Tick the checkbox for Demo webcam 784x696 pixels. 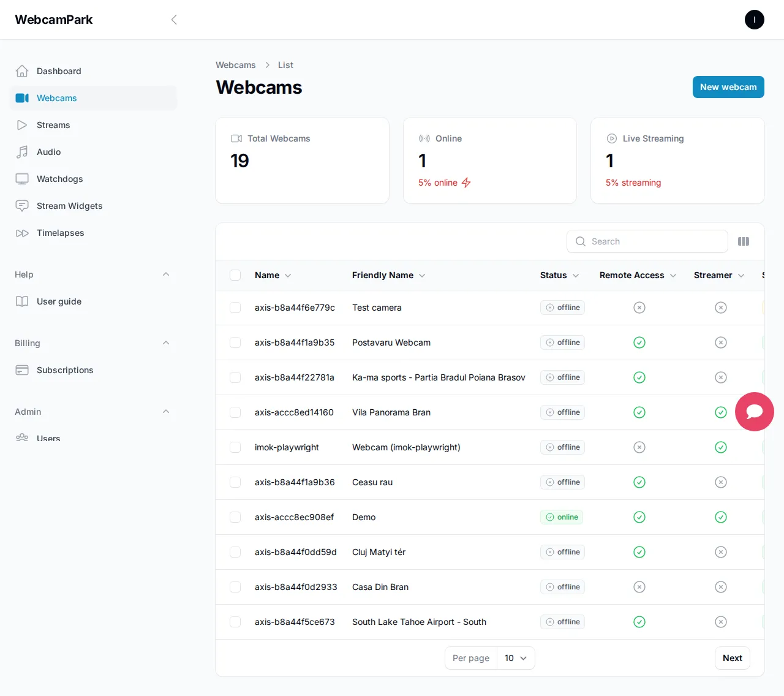(235, 517)
